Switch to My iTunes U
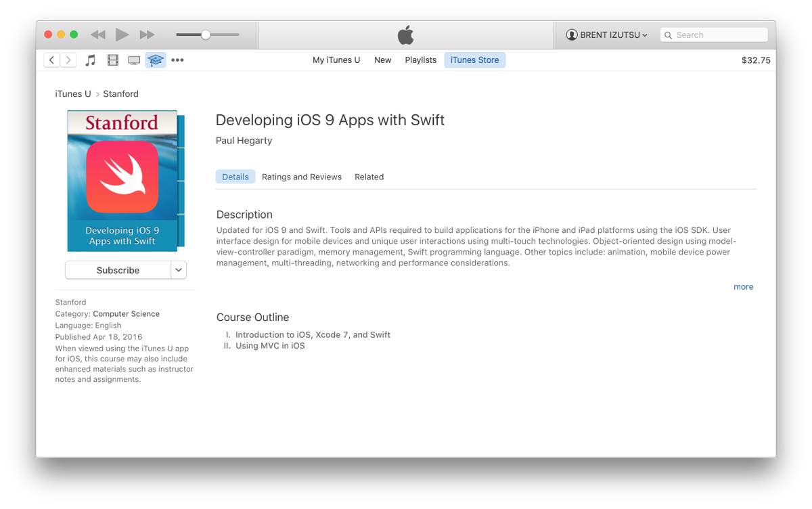812x509 pixels. pyautogui.click(x=336, y=60)
